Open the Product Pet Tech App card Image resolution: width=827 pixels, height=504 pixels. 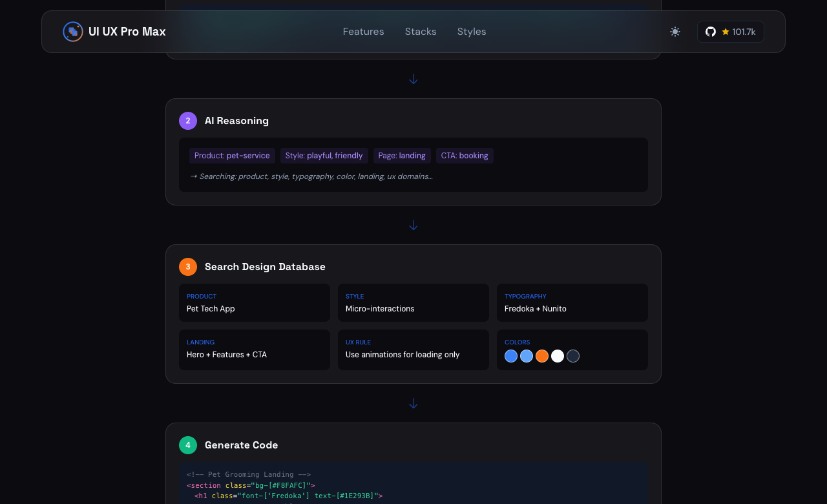coord(255,303)
